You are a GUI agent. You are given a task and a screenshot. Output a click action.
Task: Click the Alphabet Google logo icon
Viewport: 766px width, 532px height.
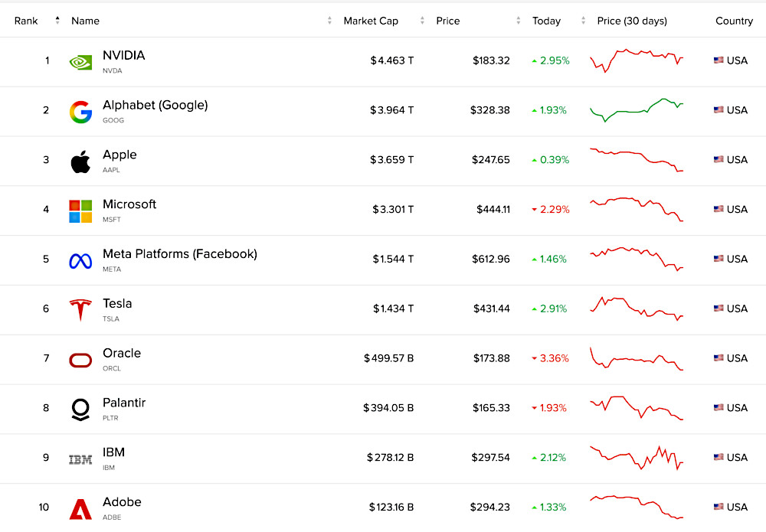(x=80, y=112)
